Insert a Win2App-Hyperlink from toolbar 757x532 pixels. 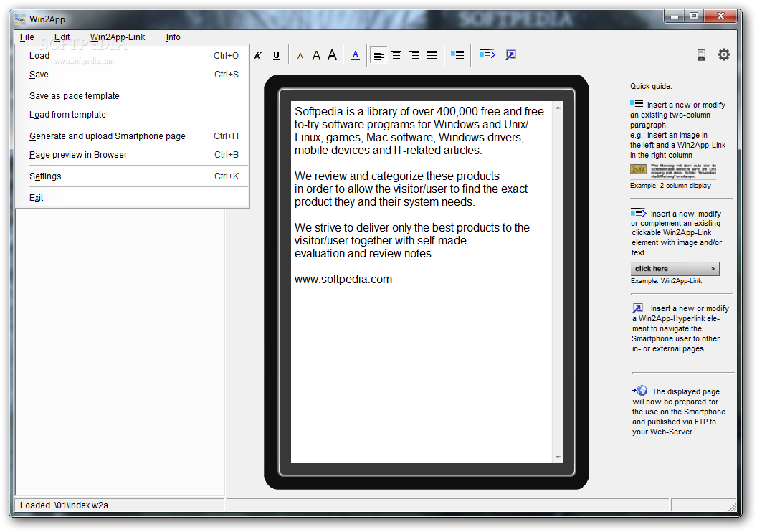point(511,55)
